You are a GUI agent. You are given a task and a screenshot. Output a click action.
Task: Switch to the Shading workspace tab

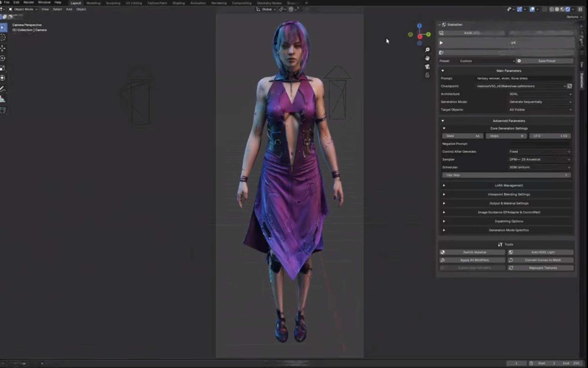pos(178,3)
